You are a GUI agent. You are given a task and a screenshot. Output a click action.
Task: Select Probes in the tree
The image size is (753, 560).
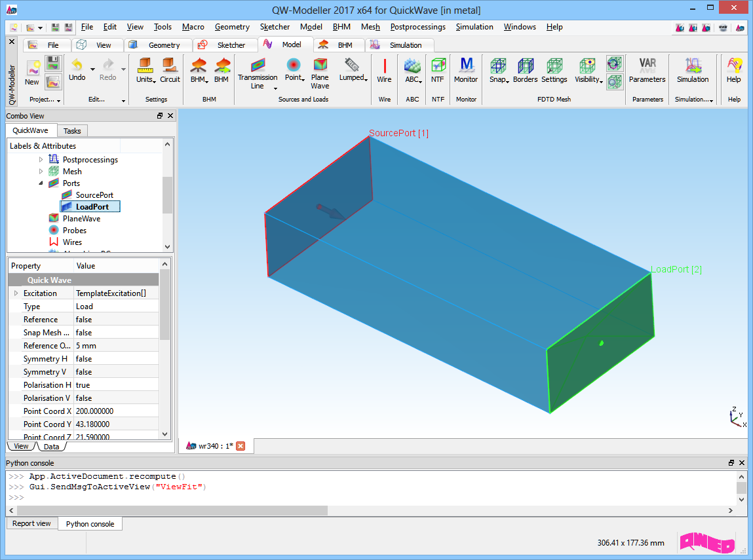click(75, 231)
